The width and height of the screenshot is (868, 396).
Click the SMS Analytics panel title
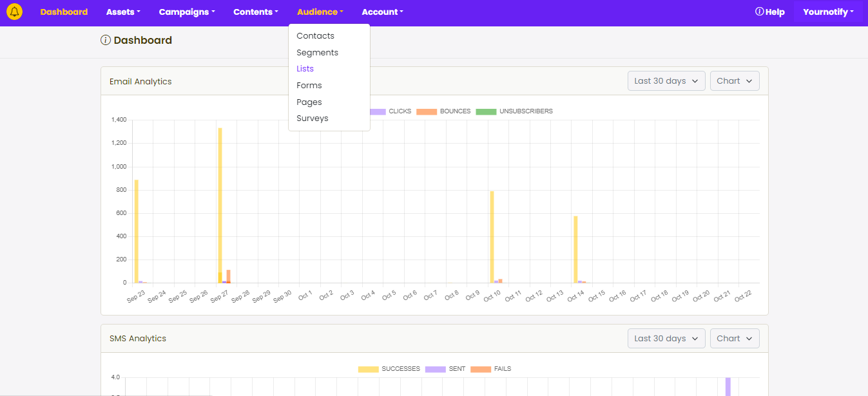138,339
